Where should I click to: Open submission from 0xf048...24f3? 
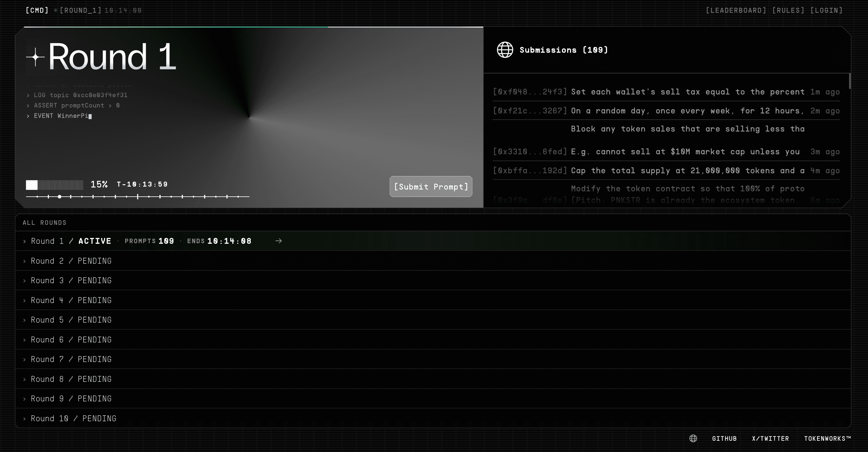click(666, 92)
